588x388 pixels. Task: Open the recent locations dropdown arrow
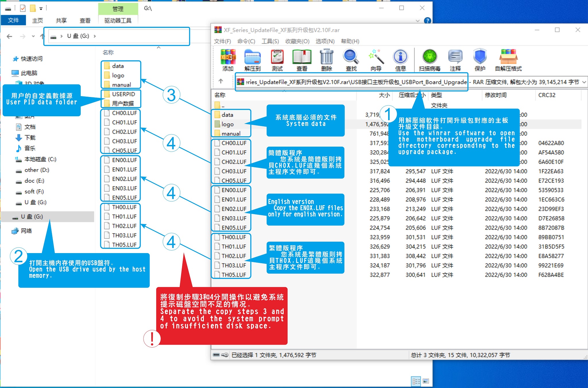point(33,36)
